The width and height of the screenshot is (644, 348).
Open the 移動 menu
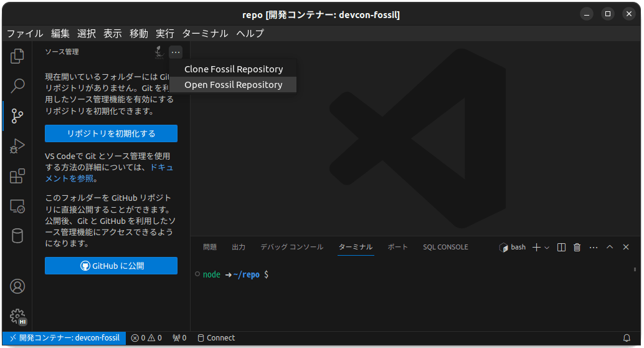[x=139, y=33]
